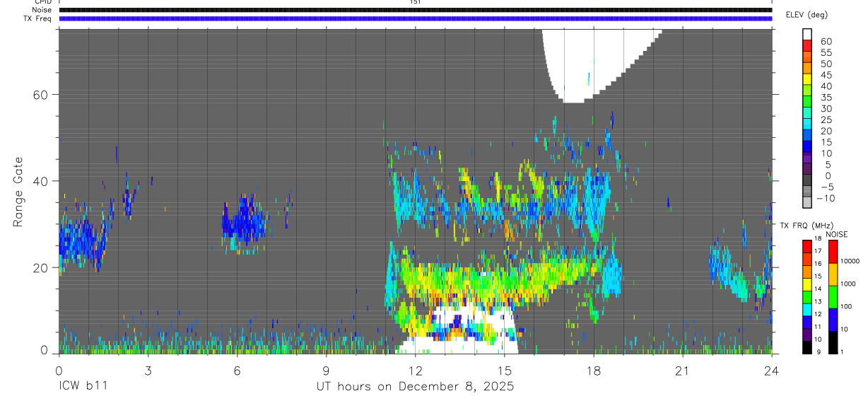Click the green NOISE swatch between 1000 and 100

tap(833, 297)
